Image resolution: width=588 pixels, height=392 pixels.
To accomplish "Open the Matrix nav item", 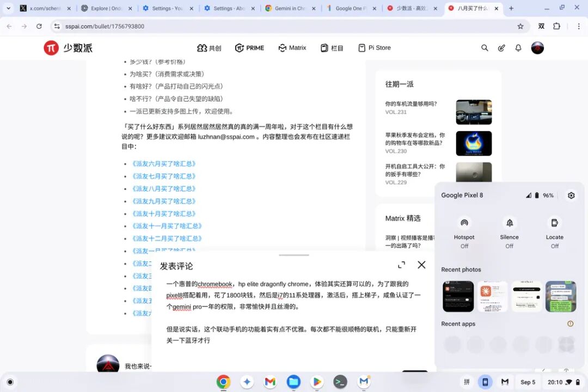I will pyautogui.click(x=292, y=48).
